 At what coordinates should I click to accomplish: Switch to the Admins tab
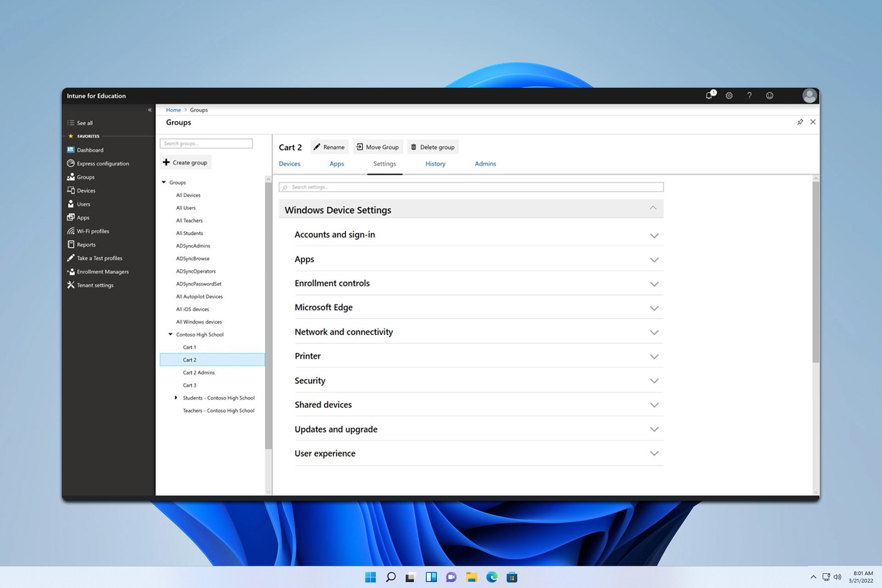[x=485, y=164]
